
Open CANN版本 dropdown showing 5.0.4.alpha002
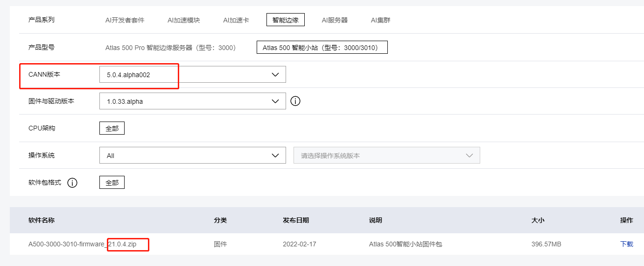(192, 75)
